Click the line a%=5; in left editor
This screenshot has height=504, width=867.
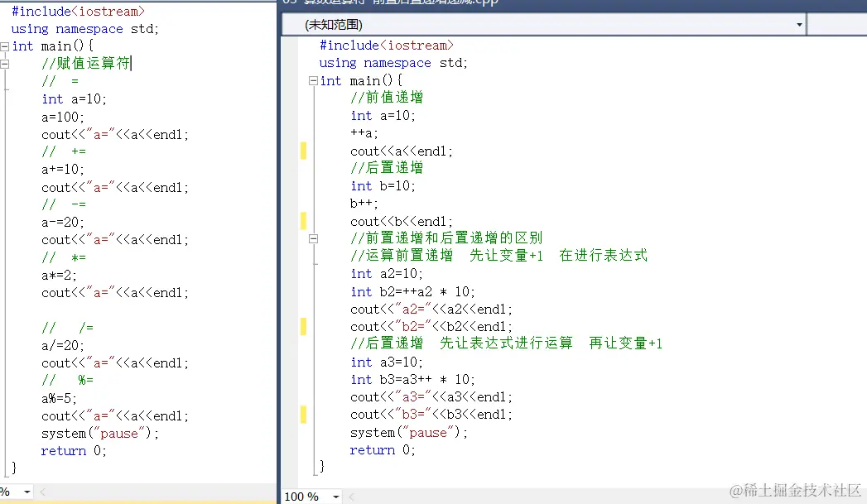point(59,398)
